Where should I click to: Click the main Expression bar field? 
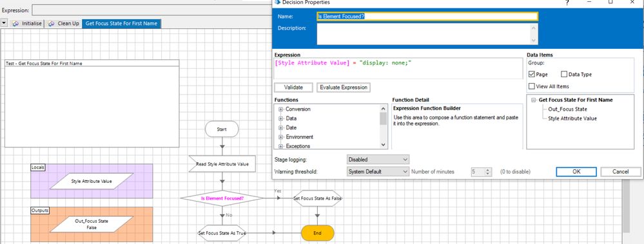tap(152, 10)
